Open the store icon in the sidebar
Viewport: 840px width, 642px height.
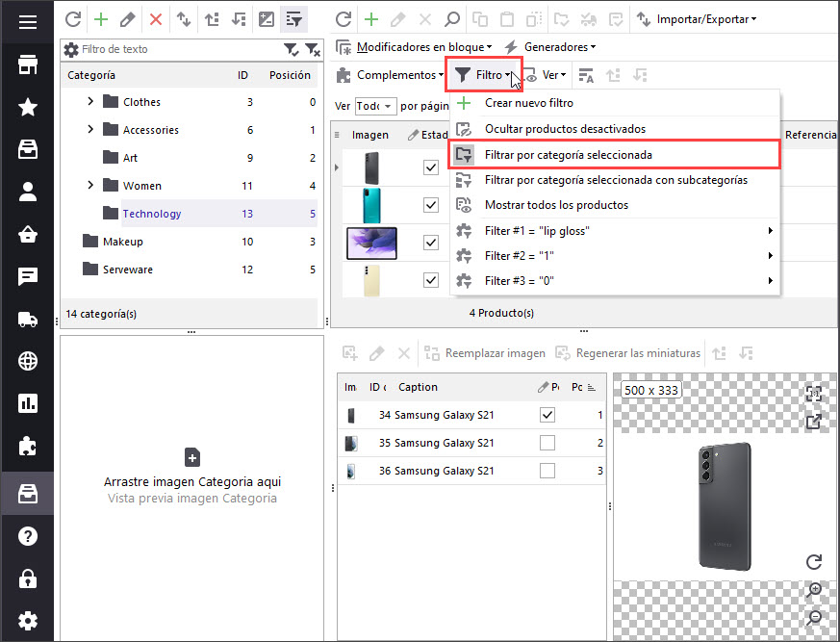coord(27,64)
